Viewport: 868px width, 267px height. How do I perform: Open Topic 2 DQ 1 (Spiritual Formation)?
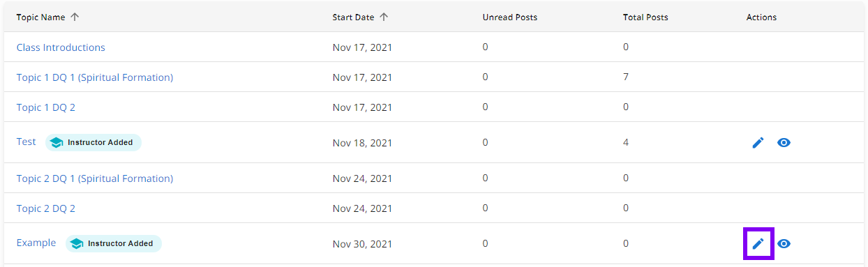pos(95,178)
